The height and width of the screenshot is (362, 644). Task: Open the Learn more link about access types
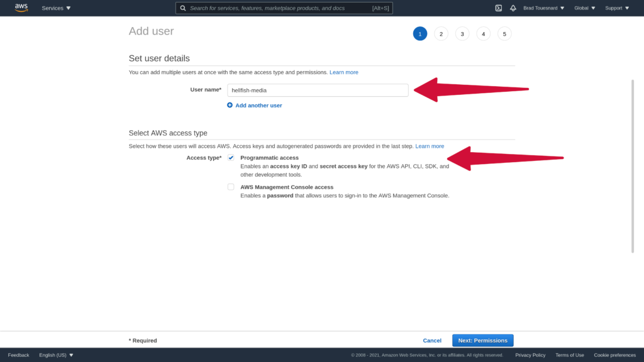pyautogui.click(x=430, y=146)
